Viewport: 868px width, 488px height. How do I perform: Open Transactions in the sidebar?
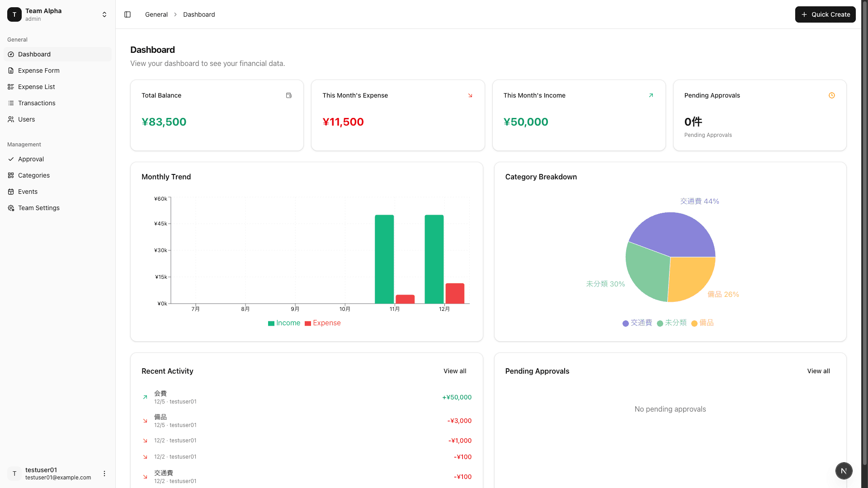37,103
